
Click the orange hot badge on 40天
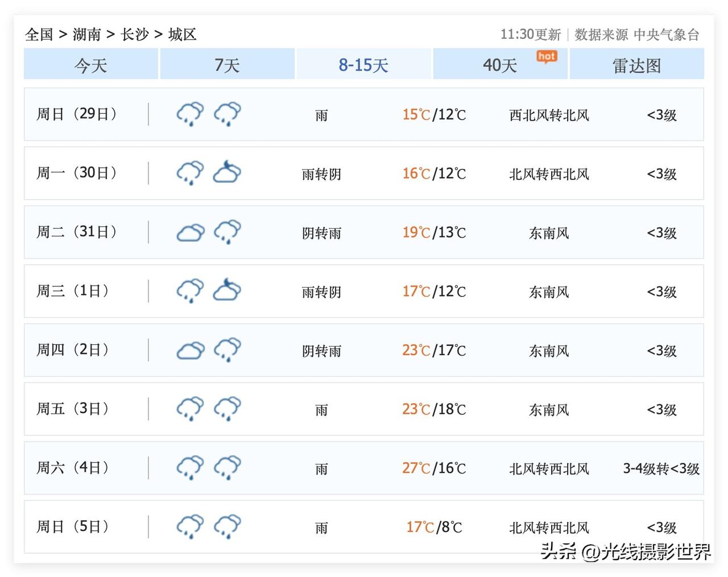(x=547, y=56)
